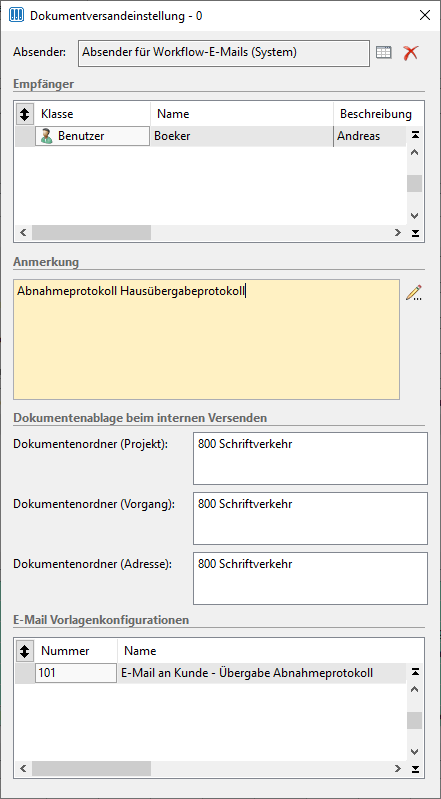
Task: Click into the yellow Anmerkung text area
Action: pyautogui.click(x=206, y=339)
